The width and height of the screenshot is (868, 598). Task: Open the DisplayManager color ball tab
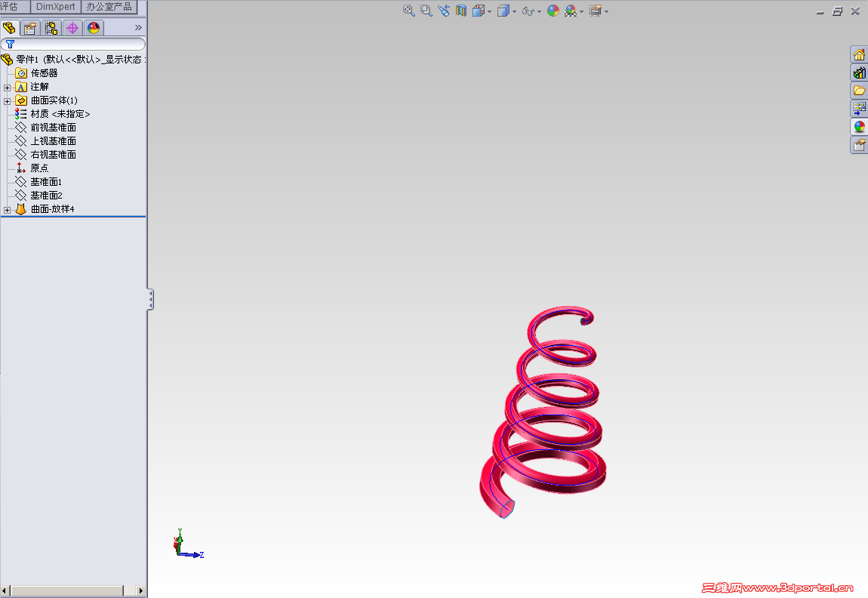click(94, 28)
